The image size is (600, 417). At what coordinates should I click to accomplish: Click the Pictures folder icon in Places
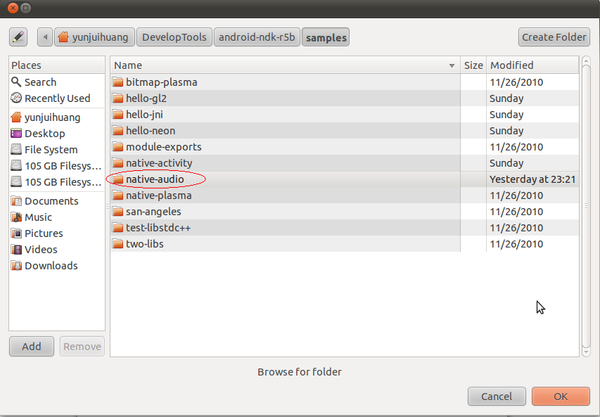pos(16,233)
